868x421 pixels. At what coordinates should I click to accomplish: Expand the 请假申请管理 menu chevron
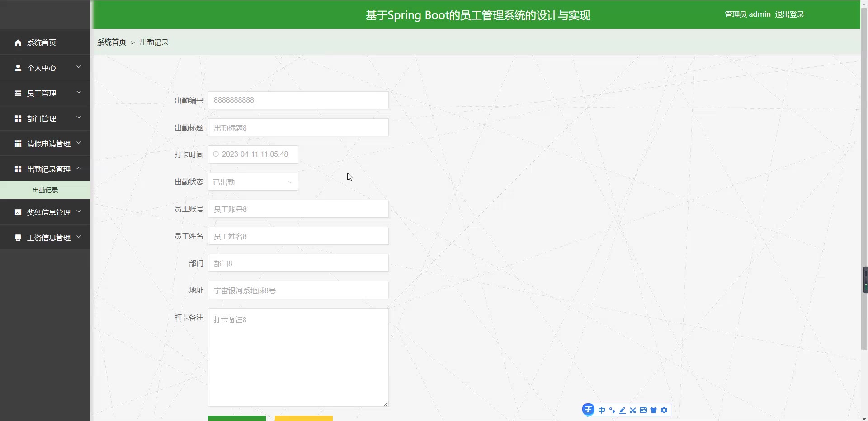pyautogui.click(x=79, y=143)
